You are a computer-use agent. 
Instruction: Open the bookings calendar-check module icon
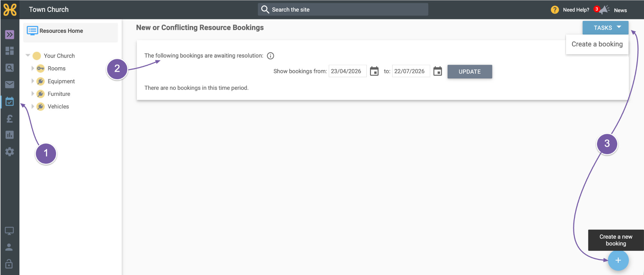coord(10,102)
